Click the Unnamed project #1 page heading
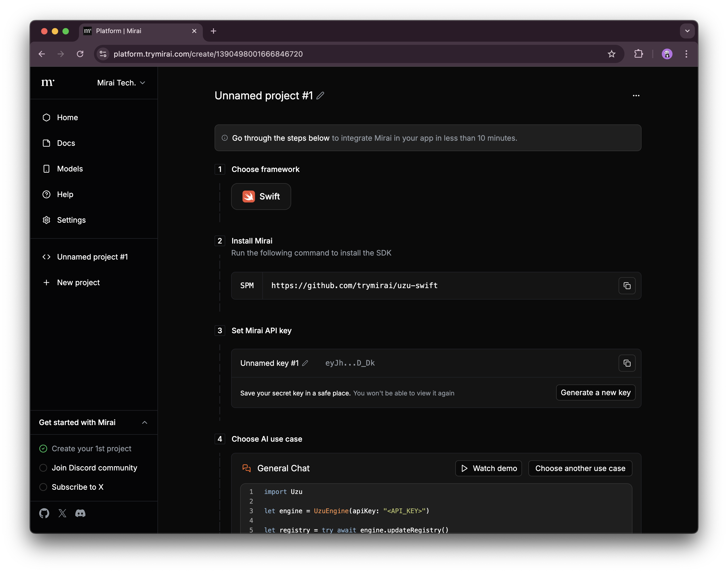The width and height of the screenshot is (728, 573). click(264, 96)
